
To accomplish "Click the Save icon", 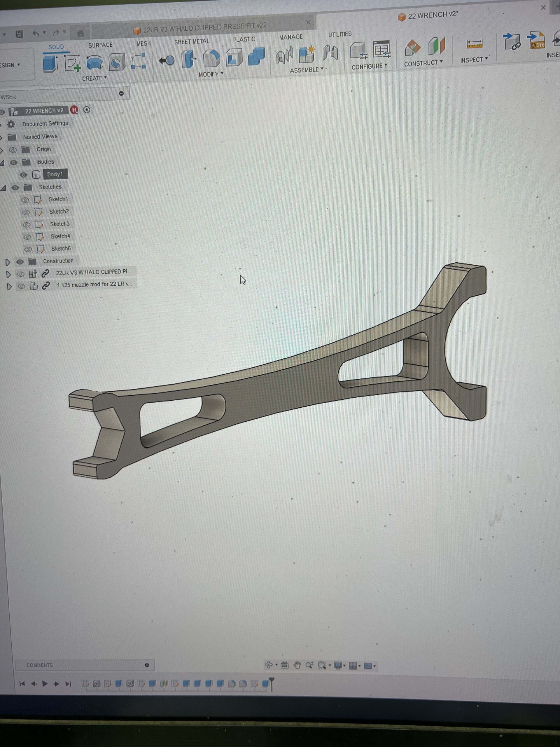I will point(19,34).
